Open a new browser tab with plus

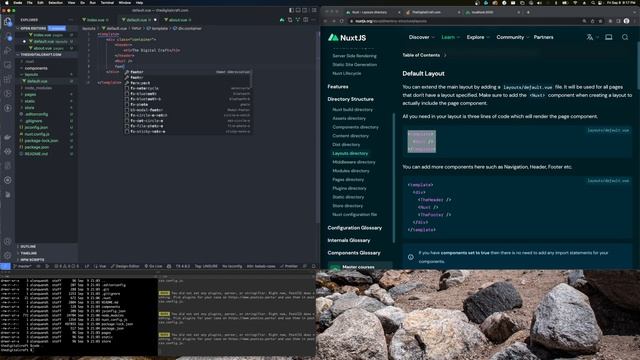point(528,12)
